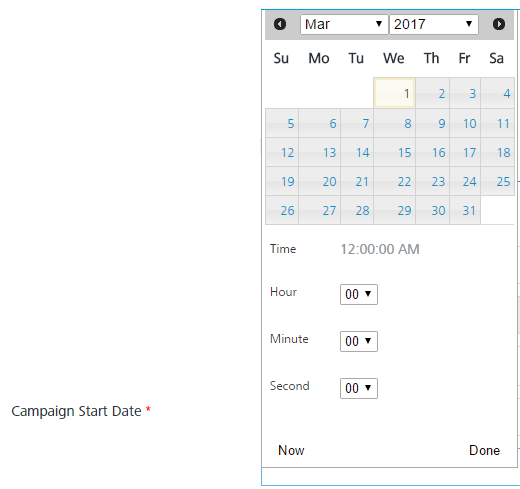Click the Done button
This screenshot has width=520, height=489.
click(x=484, y=450)
